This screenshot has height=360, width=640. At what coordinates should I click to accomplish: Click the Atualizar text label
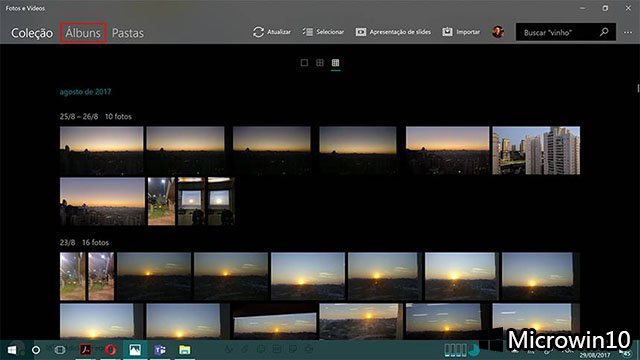279,32
